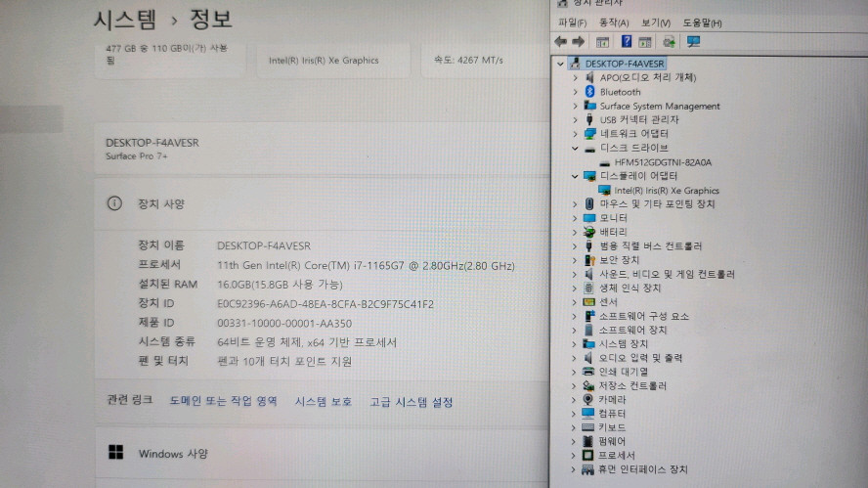Click the 64비트 운영 체제 system type value
The height and width of the screenshot is (488, 868).
(307, 342)
